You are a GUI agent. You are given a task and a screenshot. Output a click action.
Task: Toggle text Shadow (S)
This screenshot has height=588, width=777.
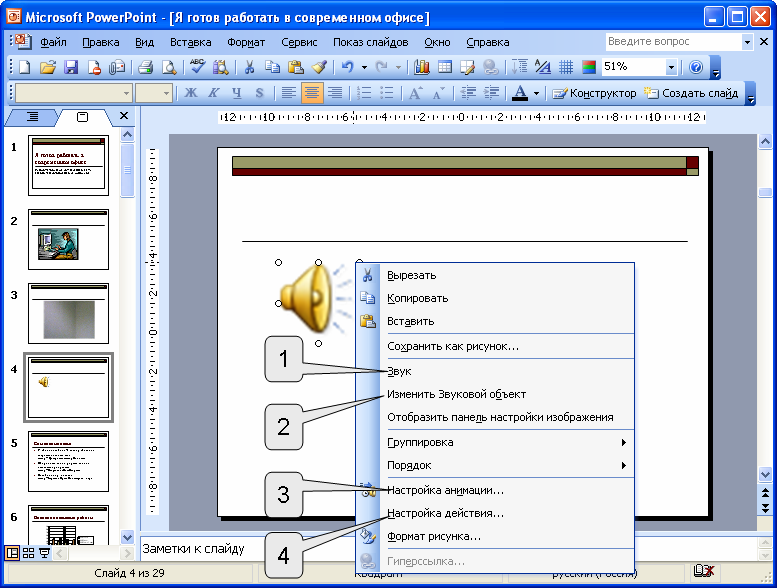(259, 93)
